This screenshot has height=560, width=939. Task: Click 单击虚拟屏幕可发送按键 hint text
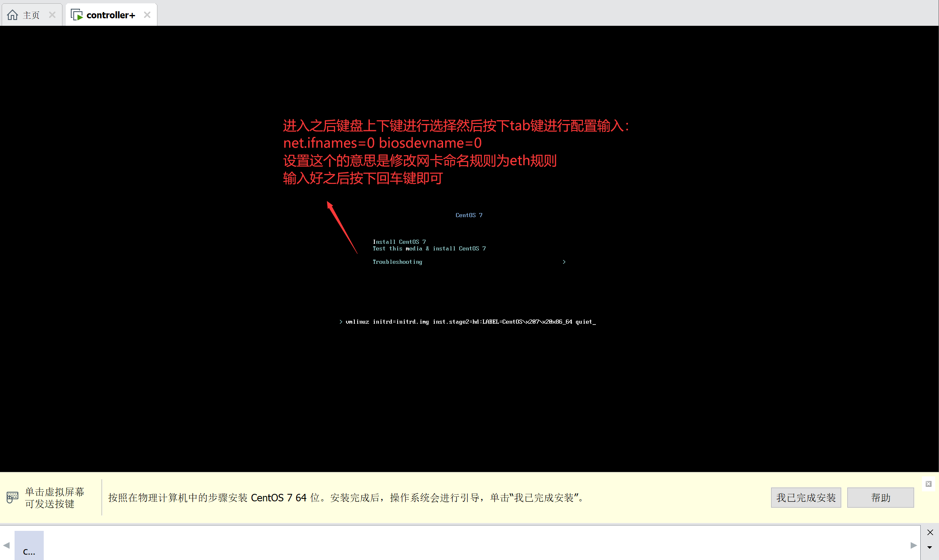point(55,498)
